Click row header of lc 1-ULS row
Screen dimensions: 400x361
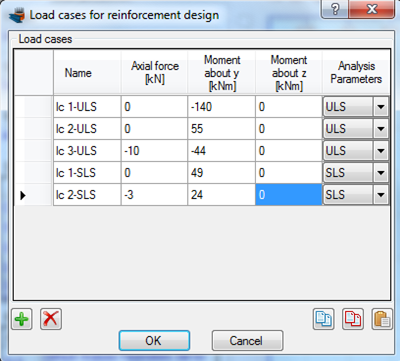point(34,107)
